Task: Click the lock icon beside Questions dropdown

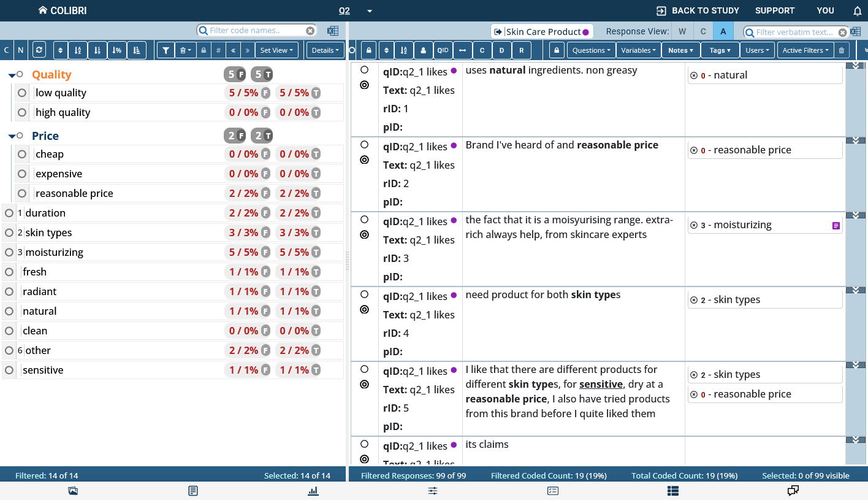Action: coord(556,50)
